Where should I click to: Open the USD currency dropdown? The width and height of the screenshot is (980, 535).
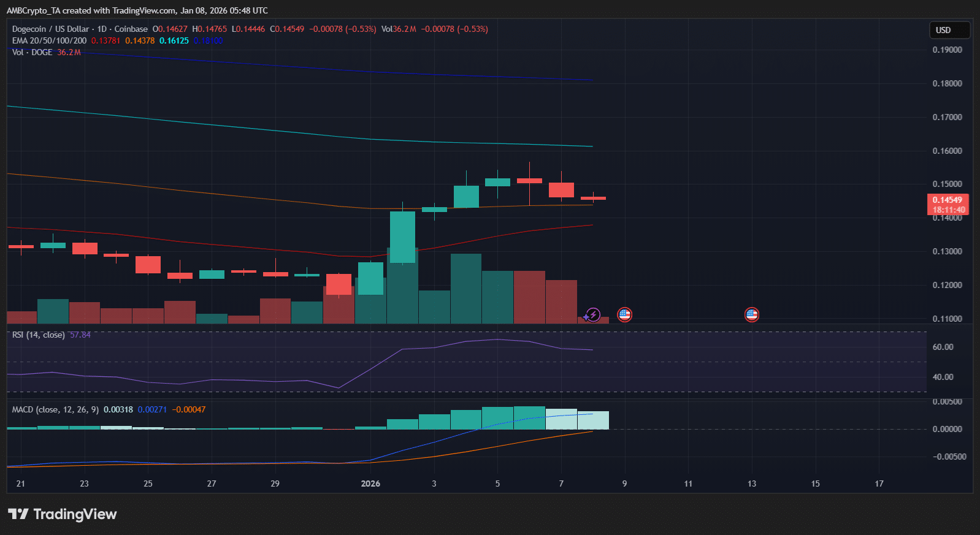click(949, 30)
